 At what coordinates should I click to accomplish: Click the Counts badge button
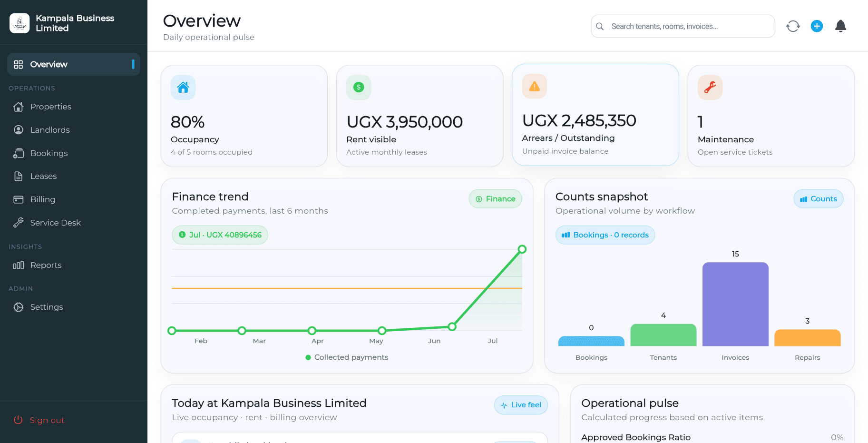pos(818,199)
